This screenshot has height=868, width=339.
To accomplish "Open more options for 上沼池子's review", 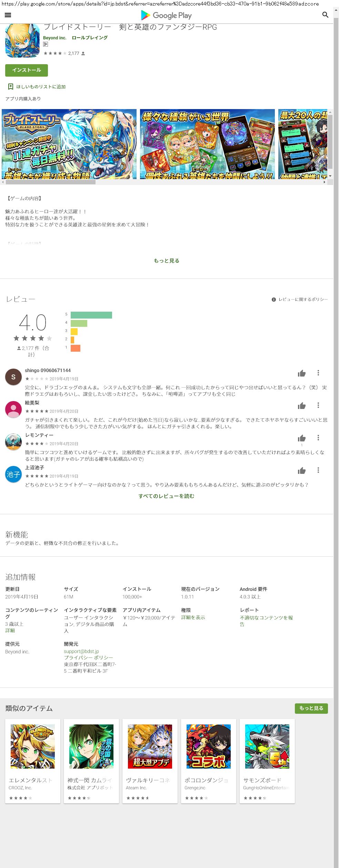I will 318,470.
